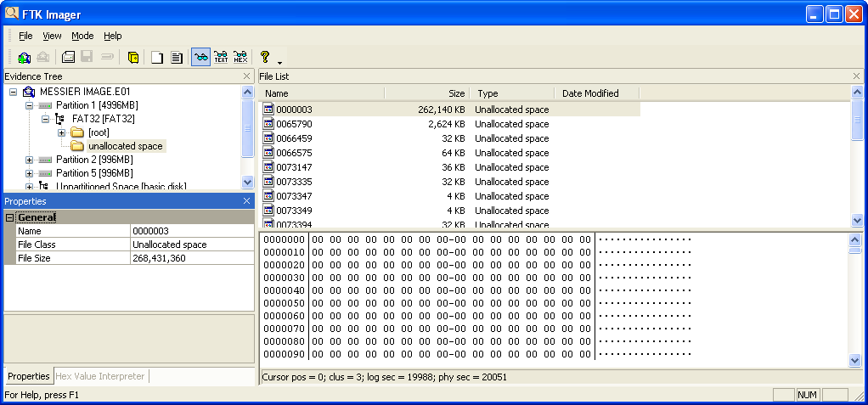
Task: Select automatic preview mode glasses icon
Action: pyautogui.click(x=201, y=57)
